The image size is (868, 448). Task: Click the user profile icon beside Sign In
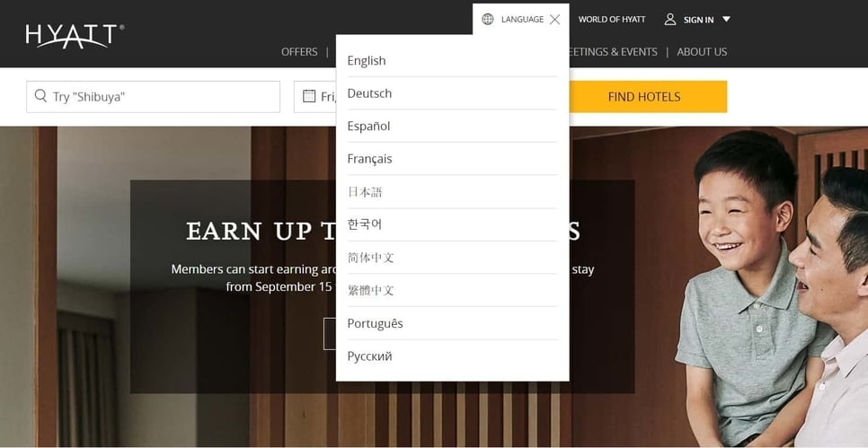669,20
